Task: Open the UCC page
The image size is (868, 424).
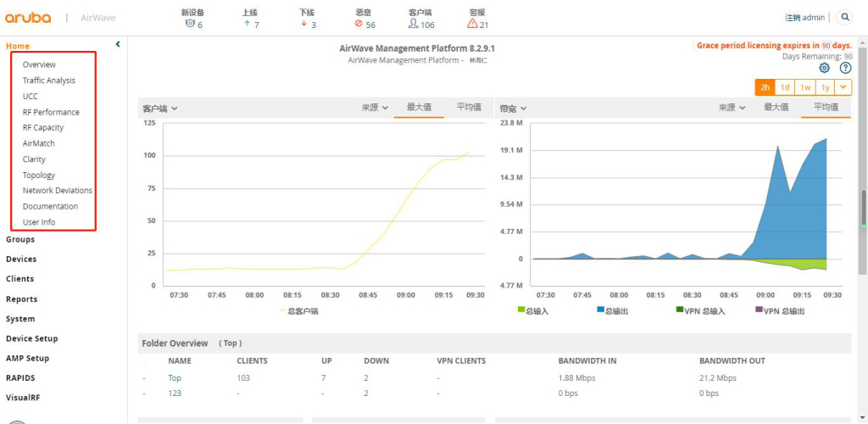Action: pyautogui.click(x=30, y=96)
